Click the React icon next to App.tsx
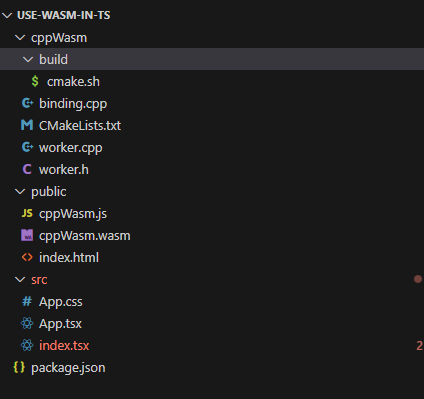424x399 pixels. click(x=27, y=323)
